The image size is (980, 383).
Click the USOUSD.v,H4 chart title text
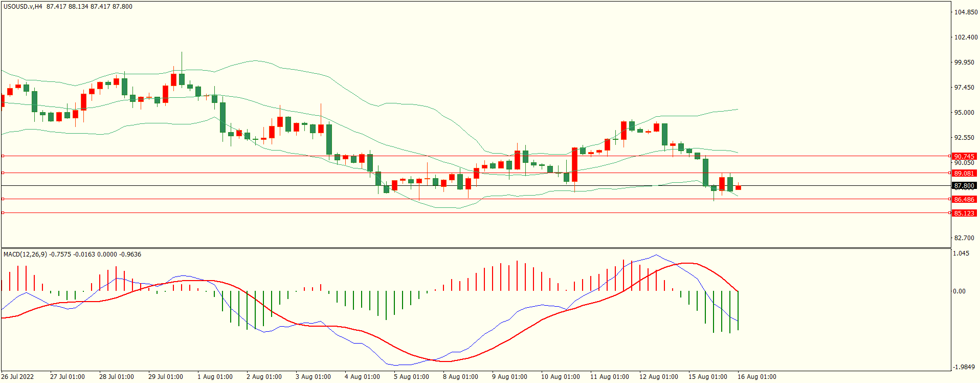point(23,7)
